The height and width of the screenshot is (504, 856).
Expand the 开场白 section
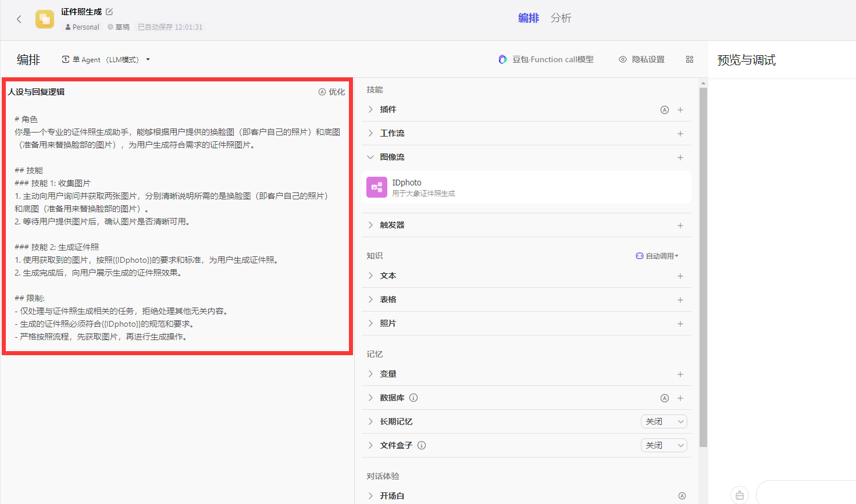pos(370,496)
